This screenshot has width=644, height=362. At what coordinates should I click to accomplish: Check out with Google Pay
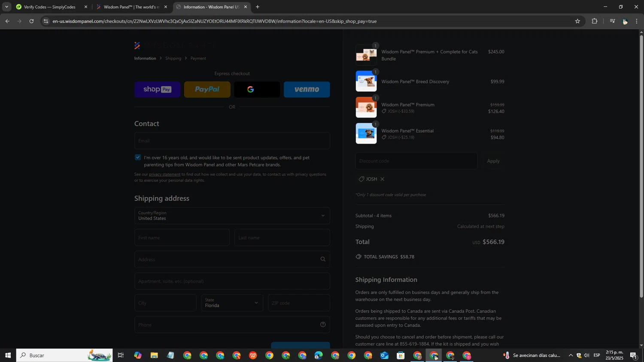click(257, 90)
